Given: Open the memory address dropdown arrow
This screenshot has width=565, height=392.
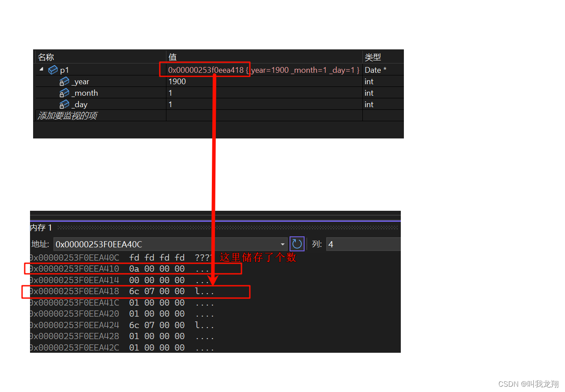Looking at the screenshot, I should coord(283,244).
